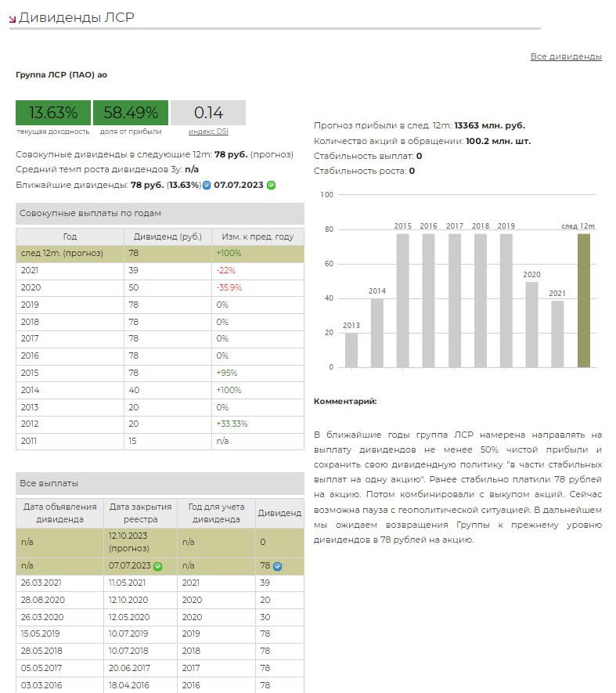Screen dimensions: 616x693
Task: Click the 'Группа ЛСР (ПАО) ао' title
Action: click(61, 74)
